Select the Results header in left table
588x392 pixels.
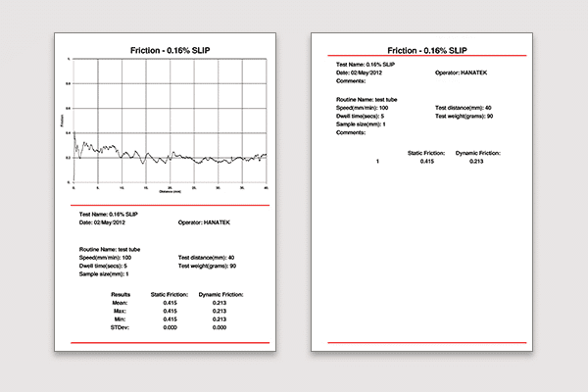pyautogui.click(x=122, y=294)
